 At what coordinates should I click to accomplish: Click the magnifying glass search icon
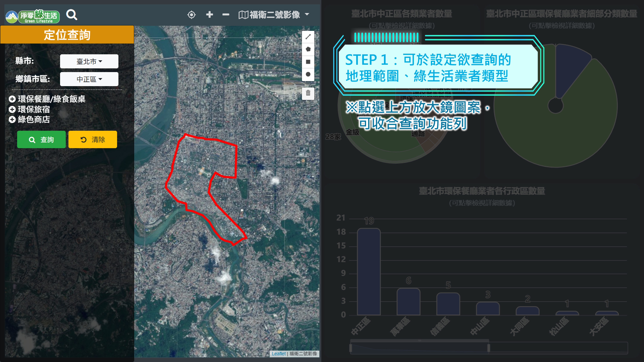[72, 15]
